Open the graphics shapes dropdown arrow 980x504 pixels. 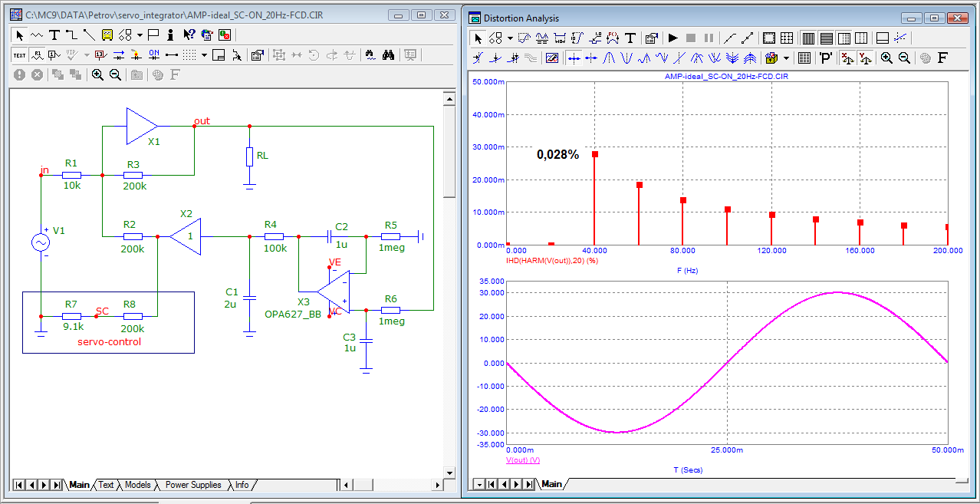[140, 35]
